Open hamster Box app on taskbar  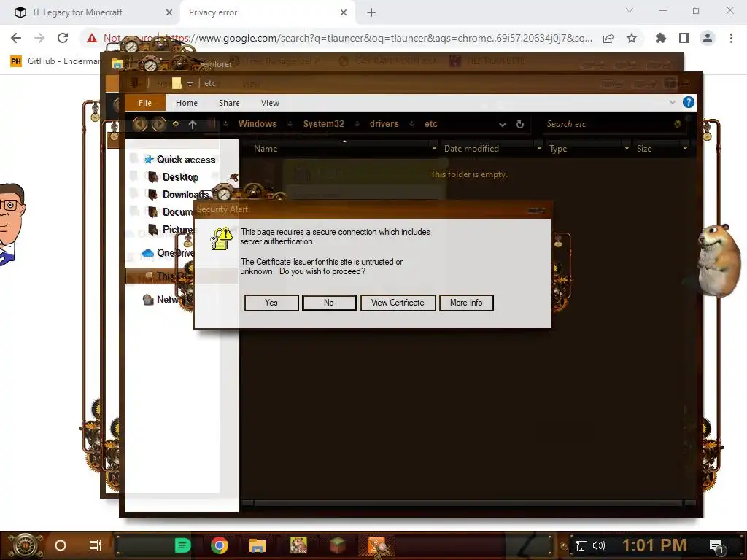tap(298, 545)
